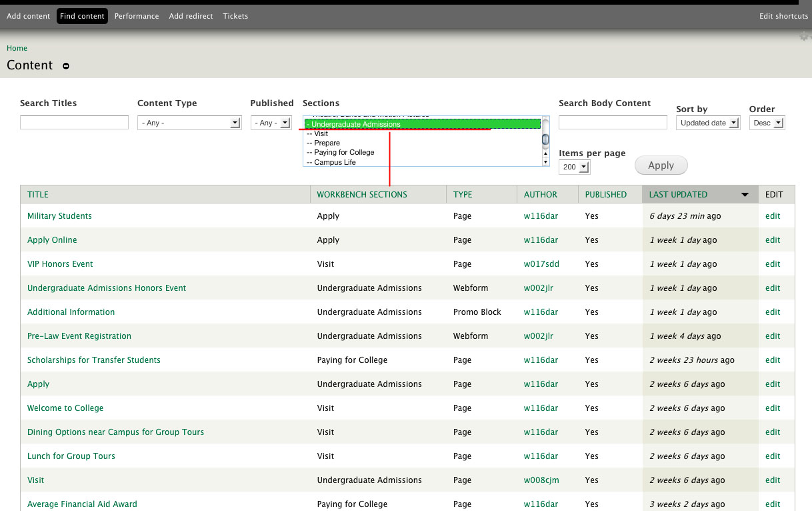Screen dimensions: 812x511
Task: Select Paying for College in the Sections list
Action: (x=341, y=152)
